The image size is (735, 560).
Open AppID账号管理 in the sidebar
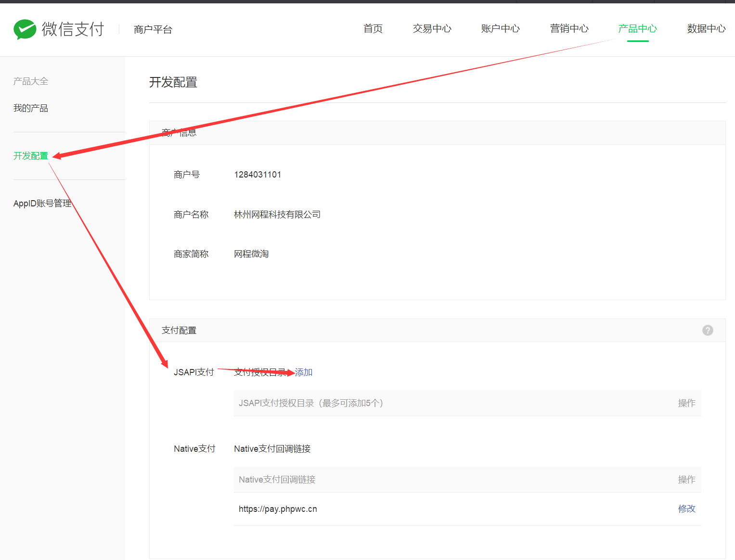[42, 203]
